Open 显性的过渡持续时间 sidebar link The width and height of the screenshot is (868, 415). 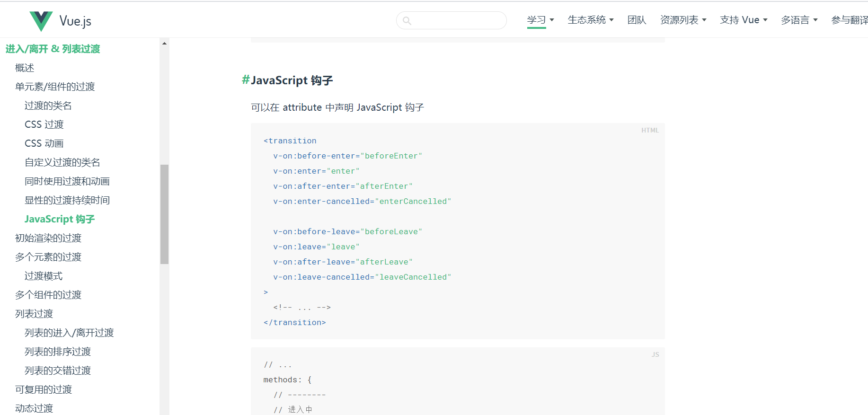pyautogui.click(x=67, y=200)
